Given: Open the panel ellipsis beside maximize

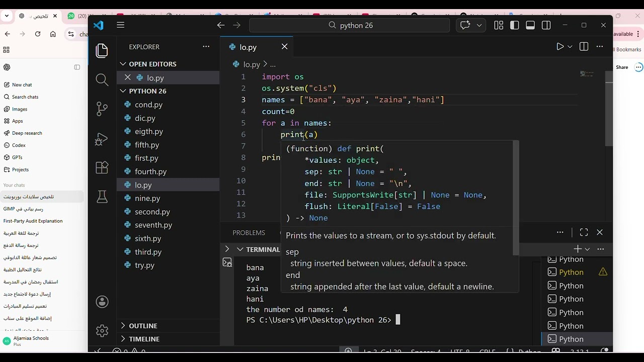Looking at the screenshot, I should click(560, 232).
